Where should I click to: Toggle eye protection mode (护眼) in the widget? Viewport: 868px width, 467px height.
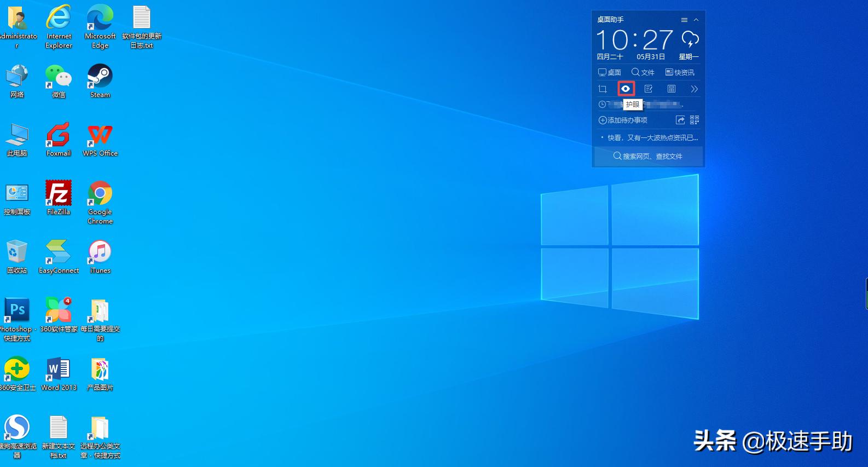tap(626, 89)
